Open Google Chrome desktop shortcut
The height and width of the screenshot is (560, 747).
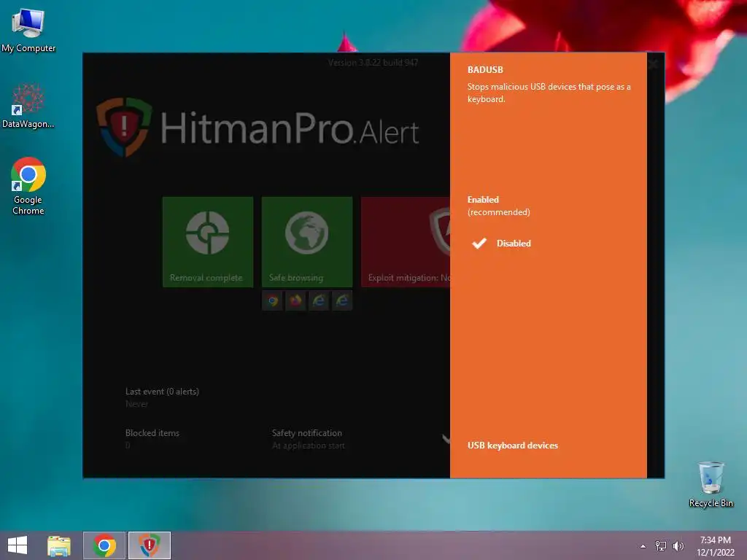coord(28,186)
